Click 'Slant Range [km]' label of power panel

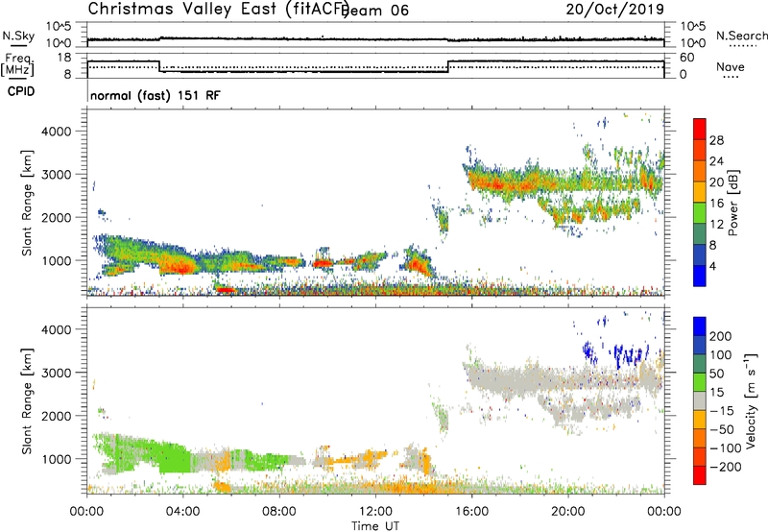pyautogui.click(x=27, y=203)
